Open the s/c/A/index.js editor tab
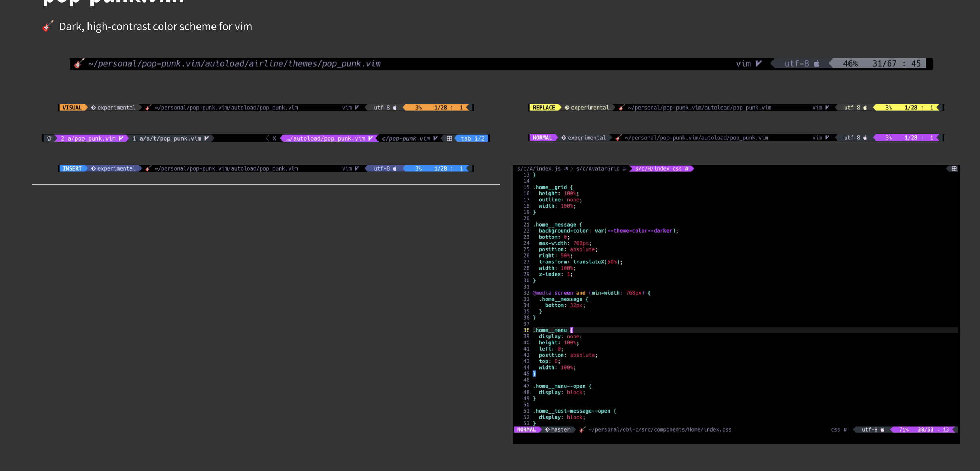Viewport: 980px width, 471px height. pyautogui.click(x=542, y=168)
